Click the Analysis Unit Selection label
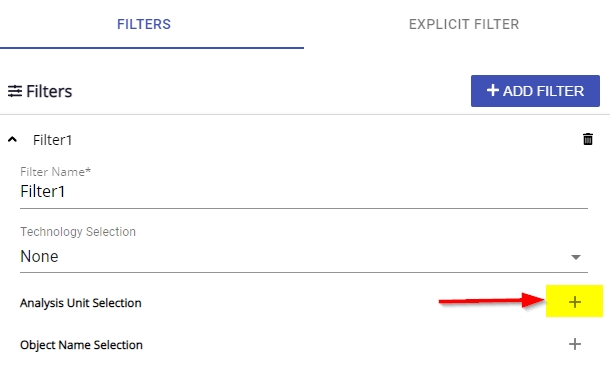Image resolution: width=610 pixels, height=368 pixels. tap(81, 303)
